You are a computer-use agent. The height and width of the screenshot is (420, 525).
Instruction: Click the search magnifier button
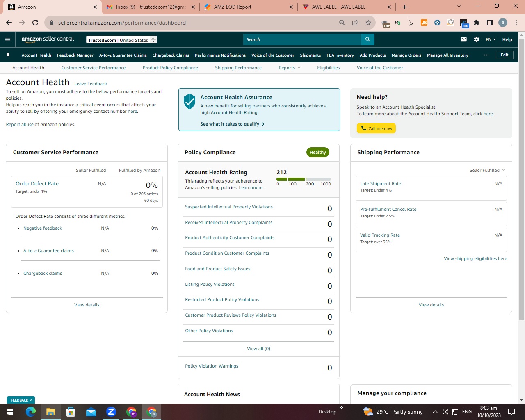point(368,39)
